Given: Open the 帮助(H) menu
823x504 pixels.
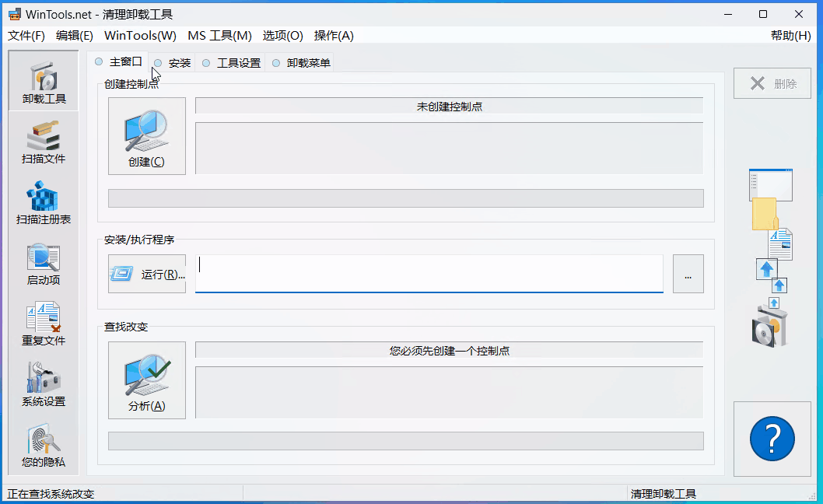Looking at the screenshot, I should [791, 36].
